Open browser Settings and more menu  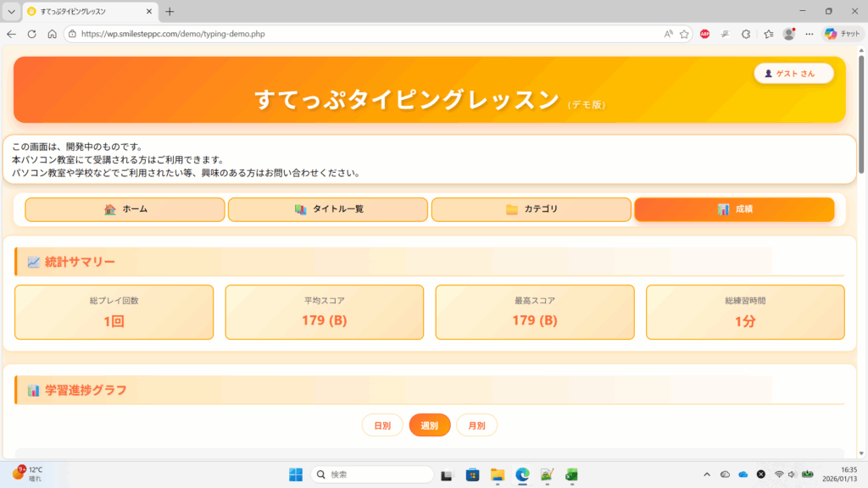[x=810, y=34]
